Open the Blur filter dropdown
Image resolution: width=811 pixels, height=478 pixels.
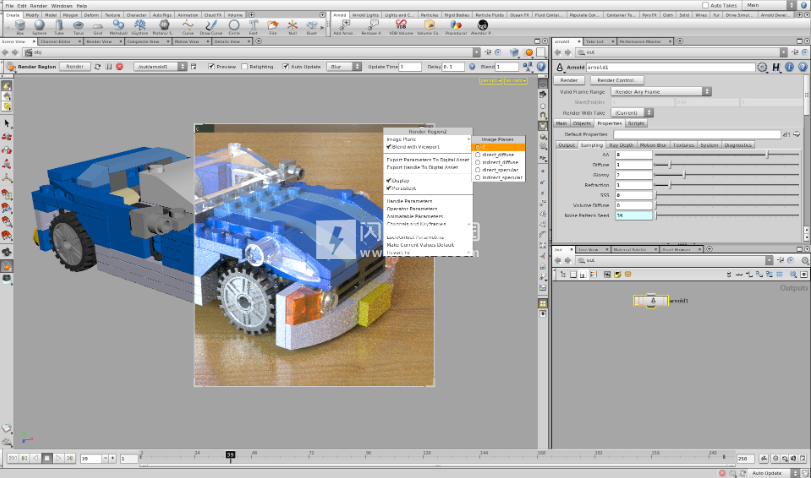[x=344, y=67]
